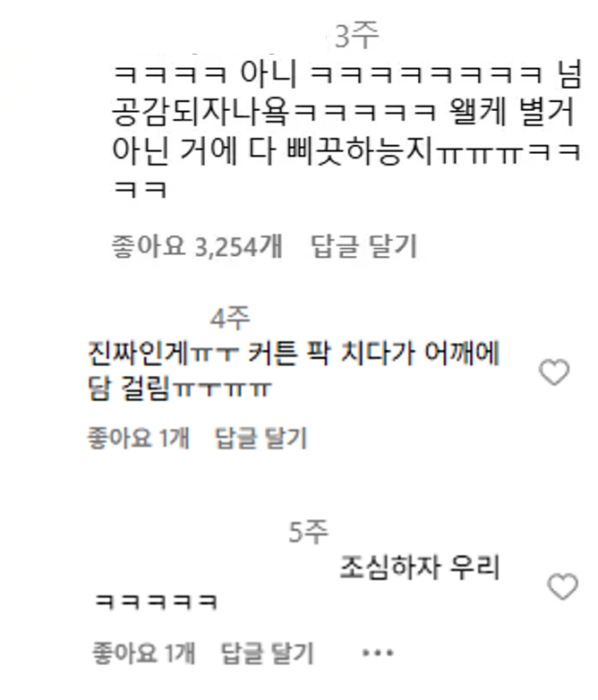Click the 아닌 거에 다 삐끗하능지 line
This screenshot has height=700, width=598.
tap(346, 152)
